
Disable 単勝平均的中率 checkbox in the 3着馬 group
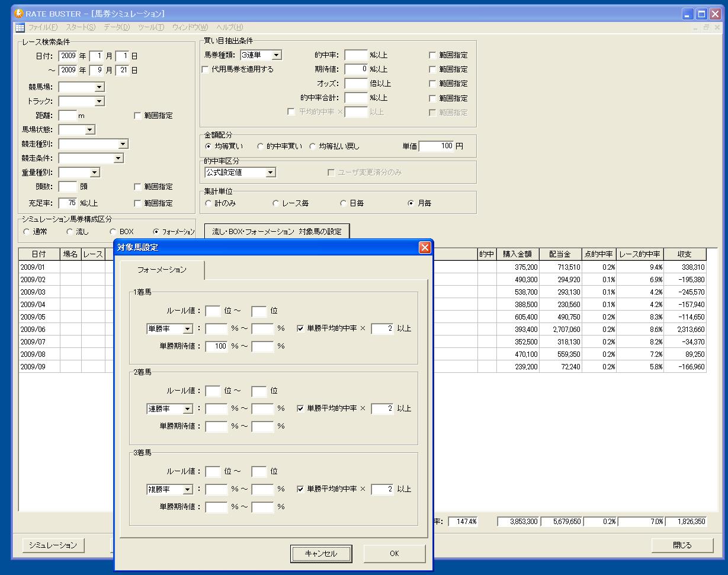coord(300,489)
